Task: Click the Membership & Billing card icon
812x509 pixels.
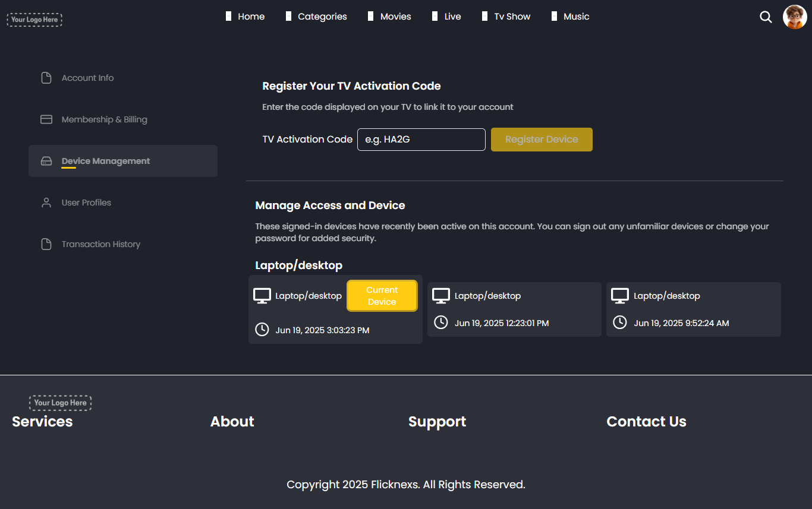Action: click(46, 119)
